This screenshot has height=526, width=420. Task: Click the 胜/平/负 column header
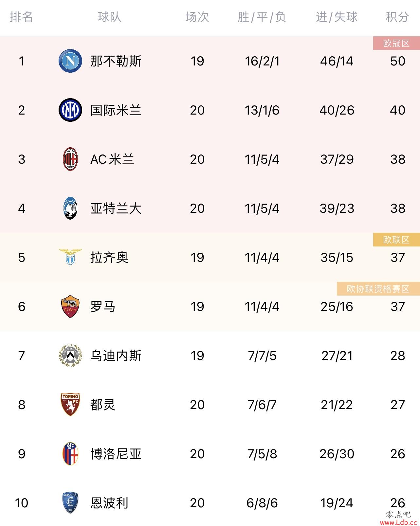coord(262,17)
